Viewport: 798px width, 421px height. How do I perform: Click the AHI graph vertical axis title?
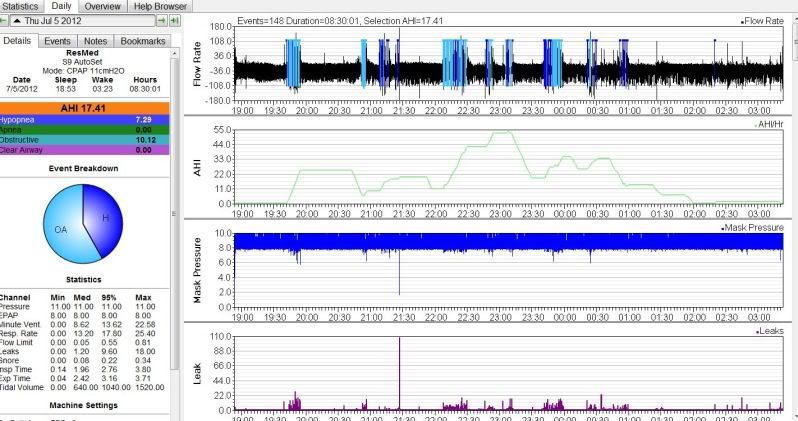[x=197, y=167]
